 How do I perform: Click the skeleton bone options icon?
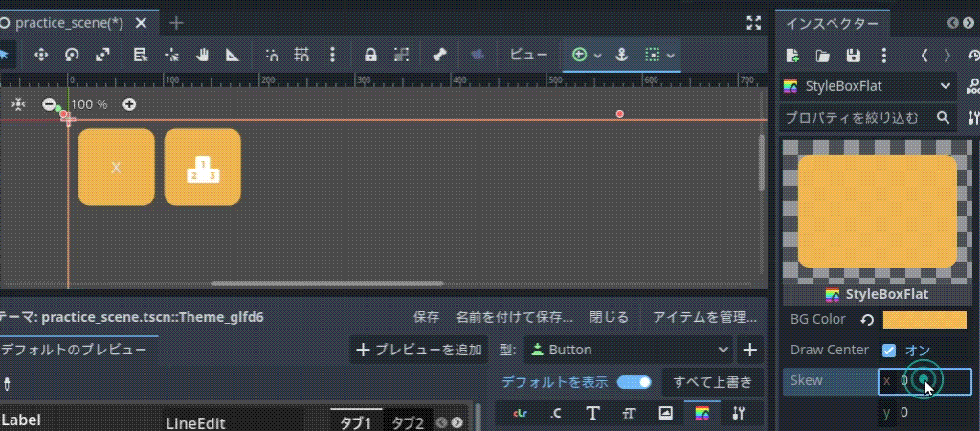coord(439,55)
